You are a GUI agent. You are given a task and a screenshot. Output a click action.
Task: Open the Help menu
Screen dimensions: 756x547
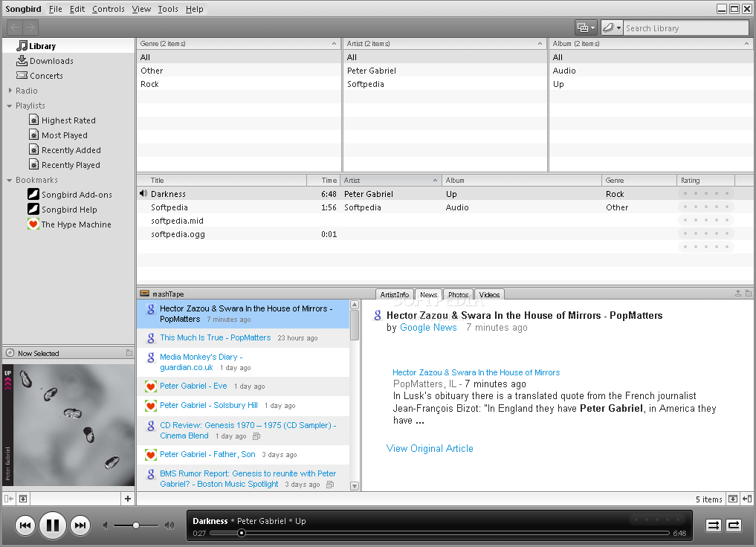pyautogui.click(x=194, y=9)
